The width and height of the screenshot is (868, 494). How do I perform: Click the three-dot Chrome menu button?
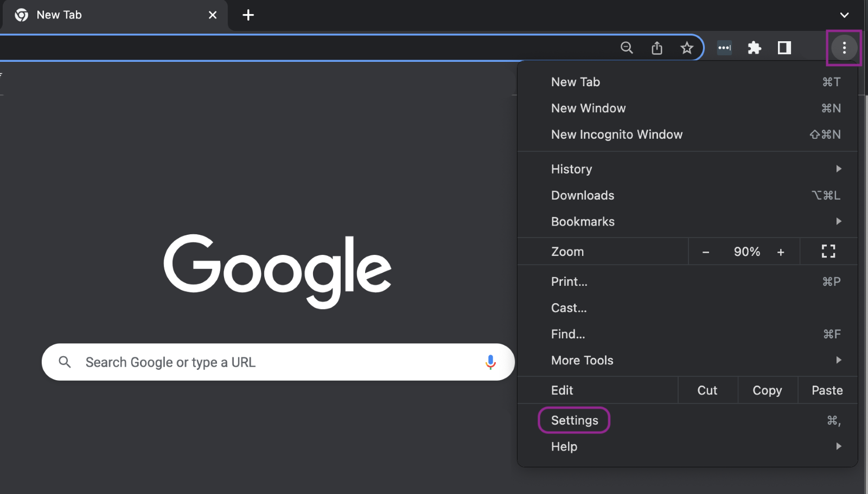(x=844, y=48)
